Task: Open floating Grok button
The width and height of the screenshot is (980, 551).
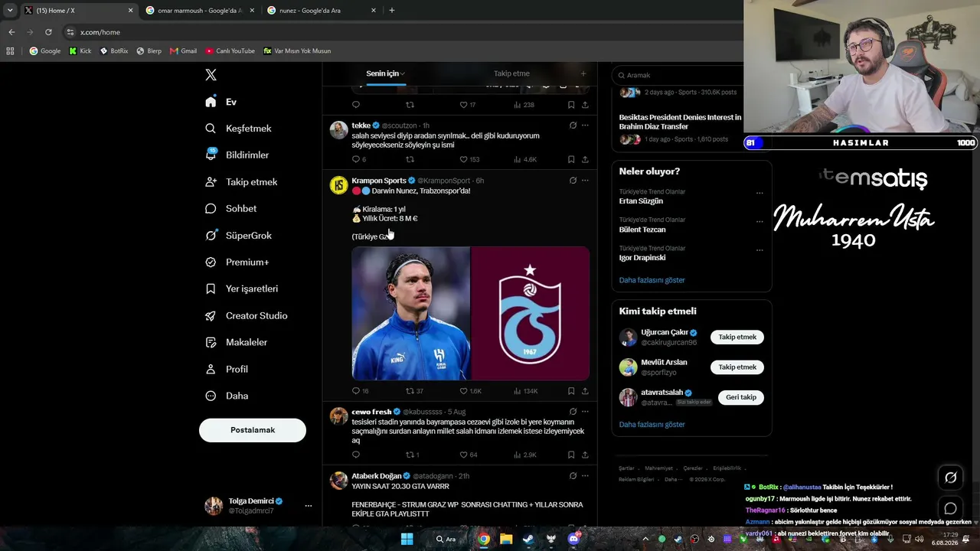Action: [950, 478]
